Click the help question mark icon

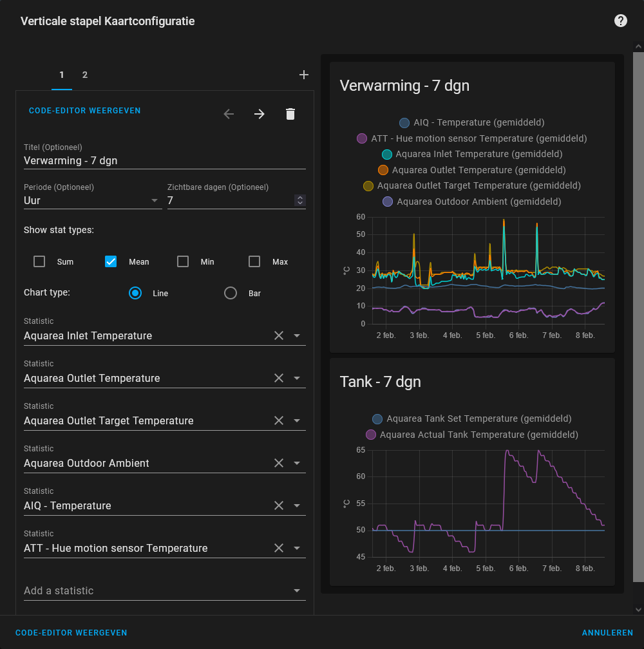click(x=620, y=21)
